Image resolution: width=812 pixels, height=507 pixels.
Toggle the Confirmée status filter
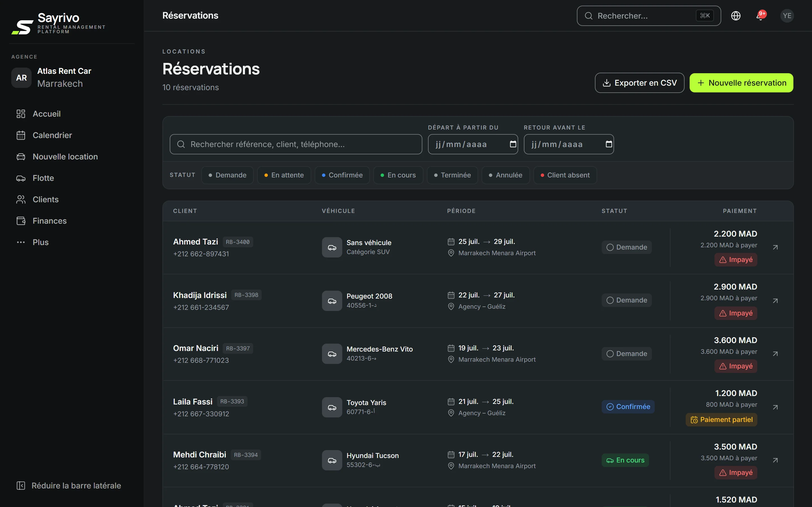tap(342, 175)
